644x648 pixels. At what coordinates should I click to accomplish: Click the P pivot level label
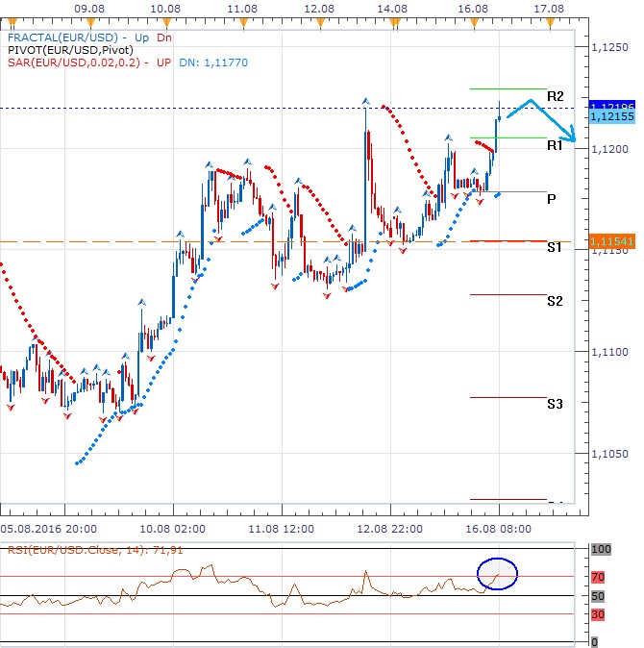552,199
